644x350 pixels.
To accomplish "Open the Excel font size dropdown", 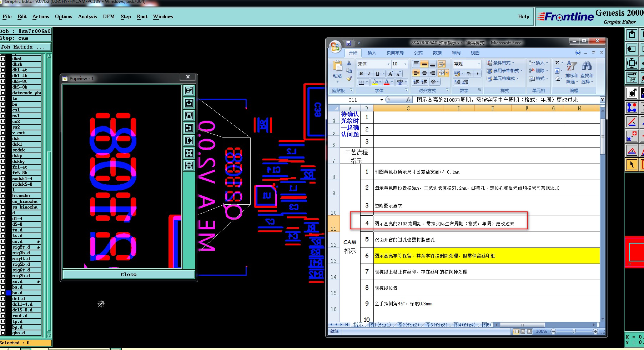I will [405, 64].
